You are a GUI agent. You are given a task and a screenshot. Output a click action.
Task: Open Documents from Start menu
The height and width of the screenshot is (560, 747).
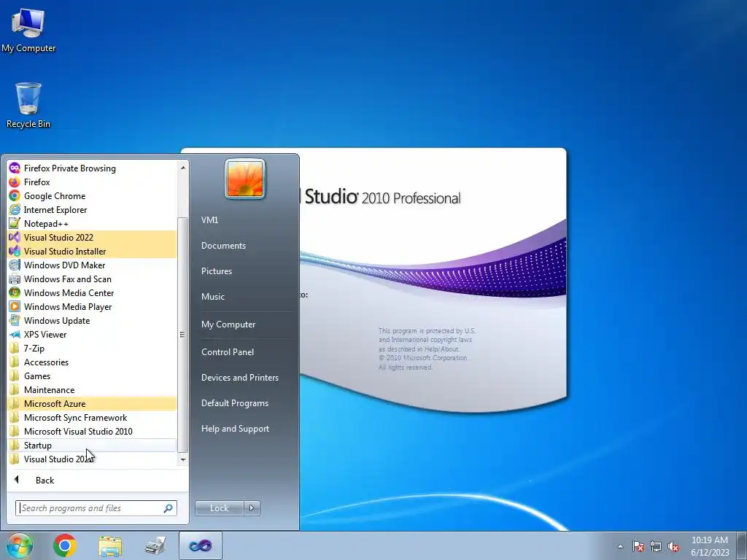pos(223,246)
